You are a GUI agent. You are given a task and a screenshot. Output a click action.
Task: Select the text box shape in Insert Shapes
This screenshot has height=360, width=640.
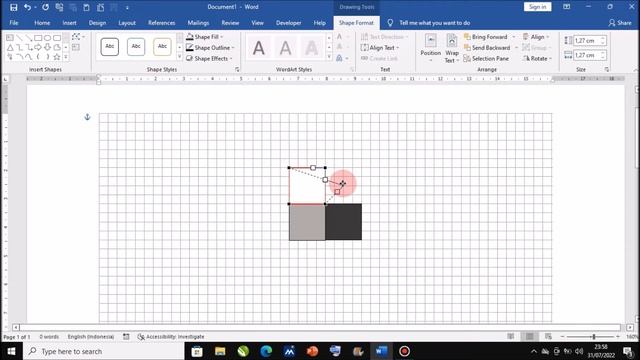tap(10, 38)
